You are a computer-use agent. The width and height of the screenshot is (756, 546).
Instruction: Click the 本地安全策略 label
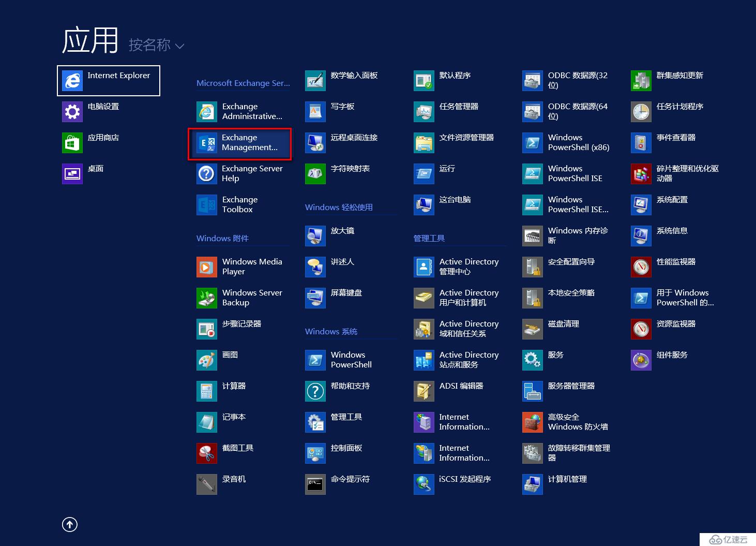click(571, 293)
